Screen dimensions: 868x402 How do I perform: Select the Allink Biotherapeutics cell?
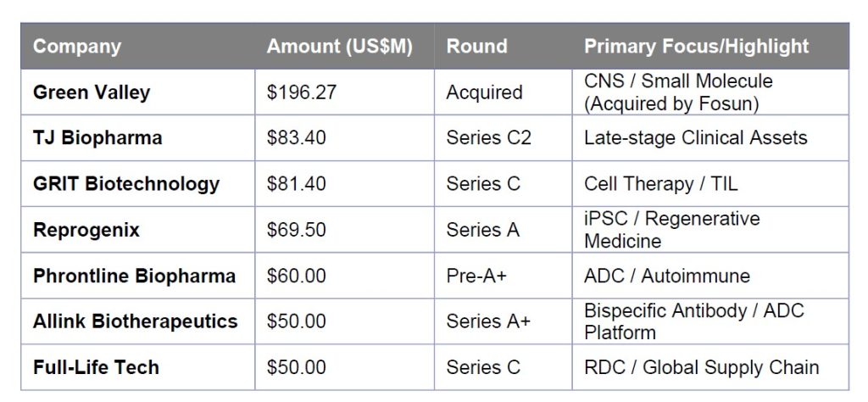[x=136, y=321]
